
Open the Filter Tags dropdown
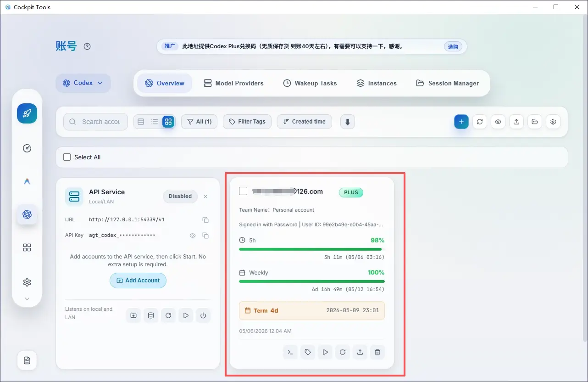(x=247, y=122)
